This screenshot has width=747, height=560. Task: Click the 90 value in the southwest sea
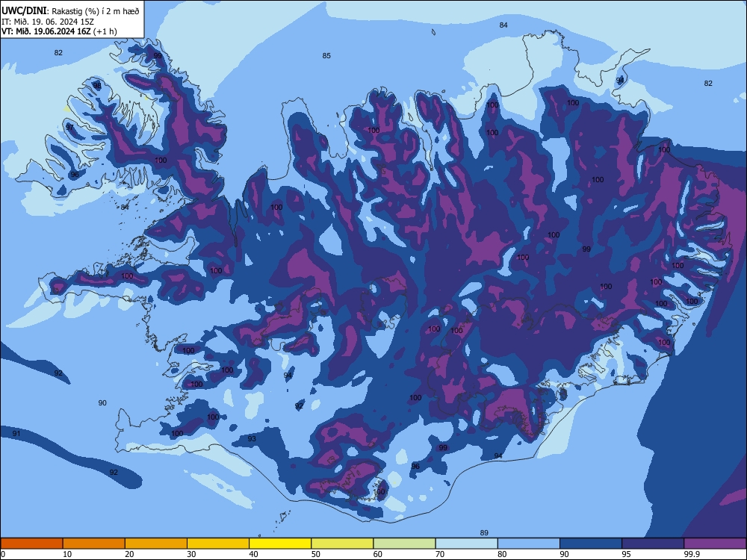(x=102, y=403)
